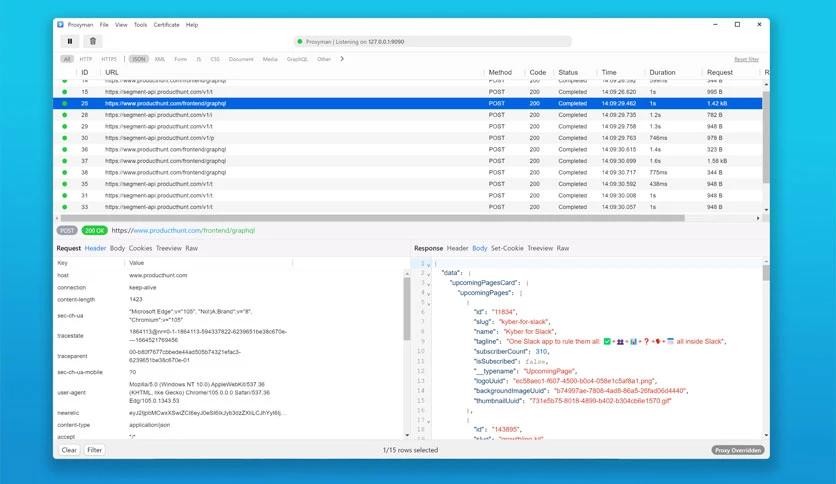Collapse the "upcomingPagesCard" fold arrow

(429, 284)
